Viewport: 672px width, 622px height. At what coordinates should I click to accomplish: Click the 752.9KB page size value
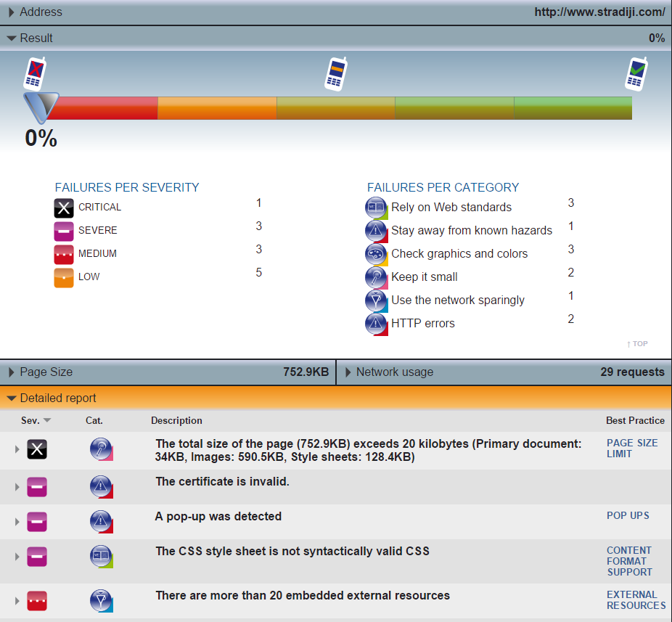point(306,372)
